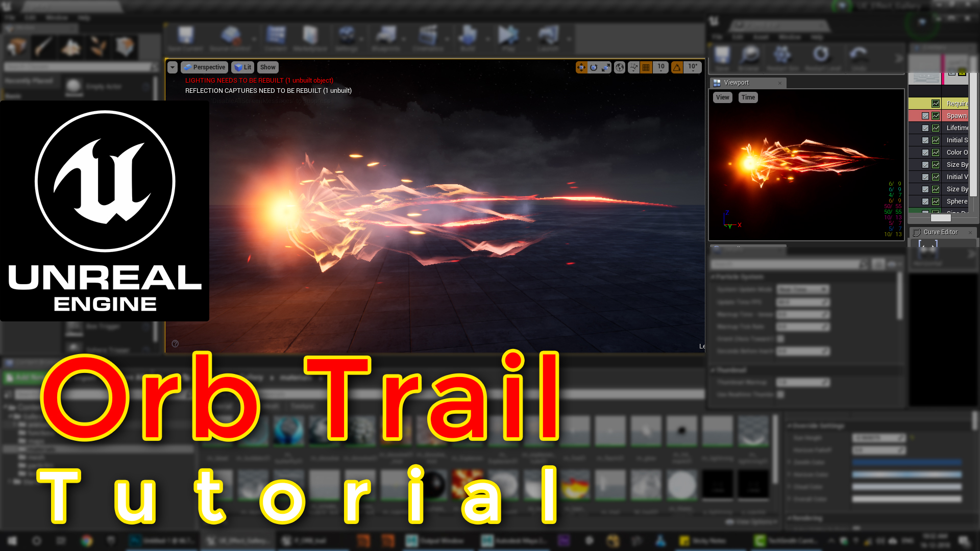The image size is (980, 551).
Task: Uncheck the Sphere module checkbox
Action: [x=925, y=202]
